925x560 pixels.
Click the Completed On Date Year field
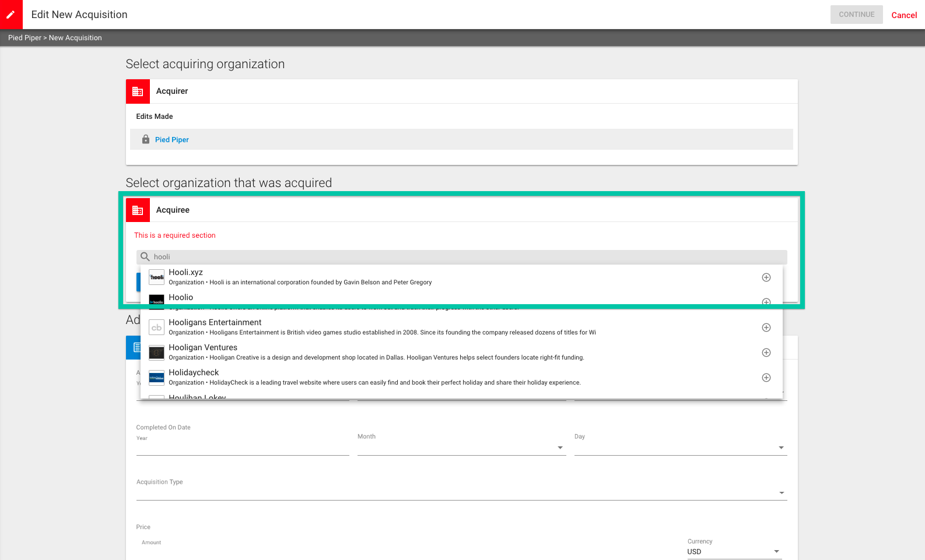[243, 448]
